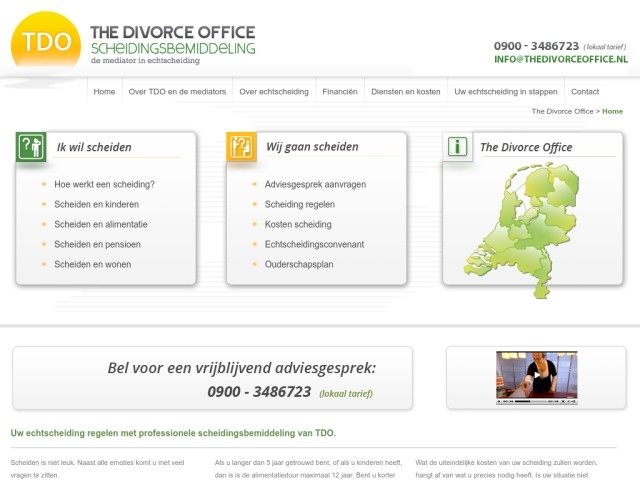Click the TDO orange circle logo
Image resolution: width=640 pixels, height=480 pixels.
point(46,42)
